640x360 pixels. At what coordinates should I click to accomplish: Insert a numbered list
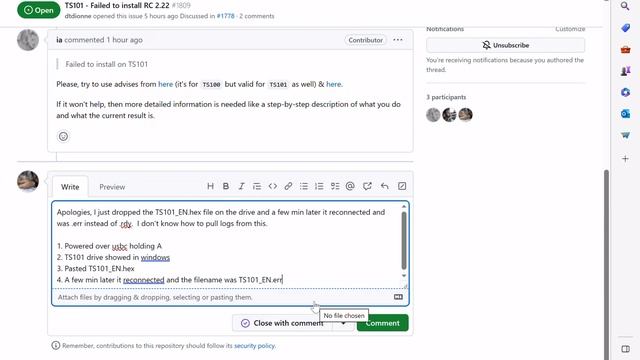319,186
